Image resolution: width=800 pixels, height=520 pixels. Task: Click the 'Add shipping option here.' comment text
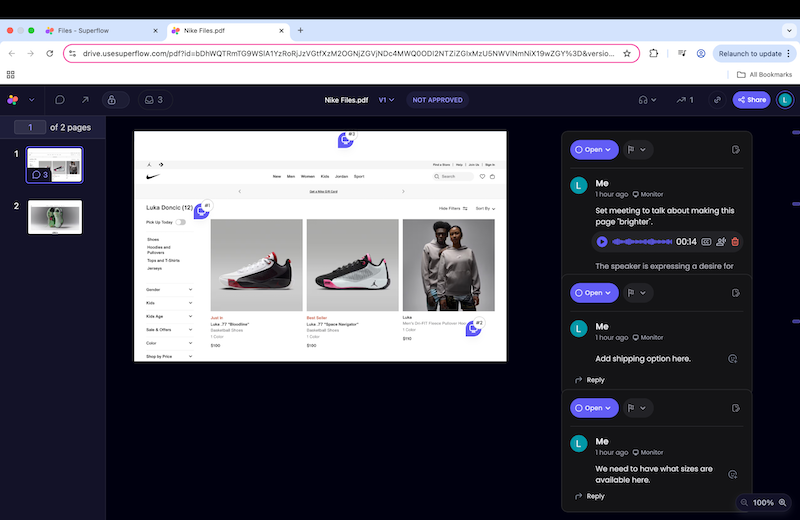[x=643, y=359]
